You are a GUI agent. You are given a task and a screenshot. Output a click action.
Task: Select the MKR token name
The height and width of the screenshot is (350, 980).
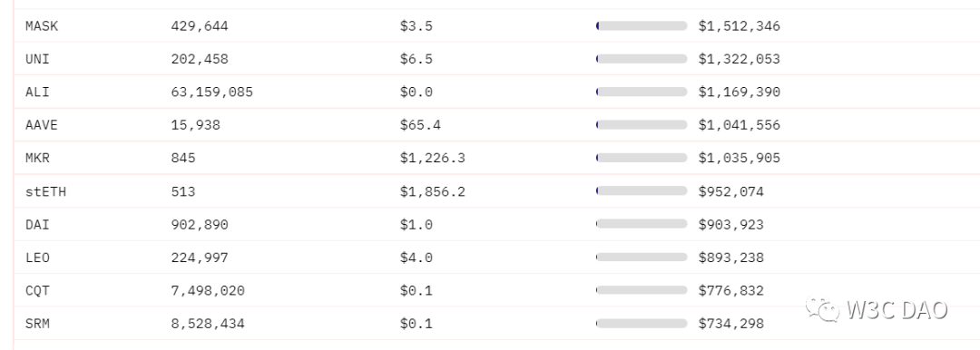click(37, 159)
